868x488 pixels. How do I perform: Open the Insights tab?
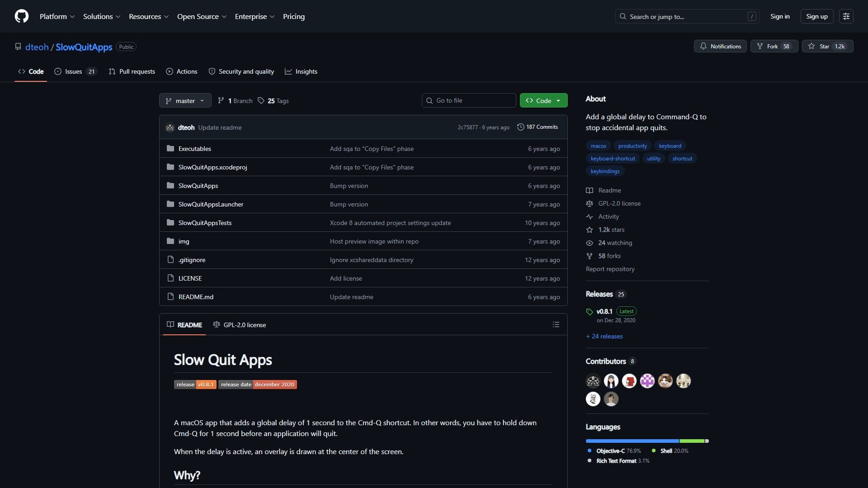point(301,71)
